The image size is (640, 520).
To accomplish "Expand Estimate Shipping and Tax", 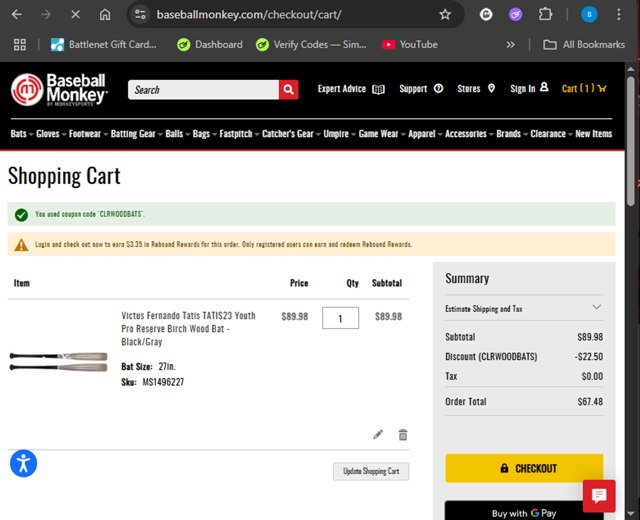I will click(524, 309).
